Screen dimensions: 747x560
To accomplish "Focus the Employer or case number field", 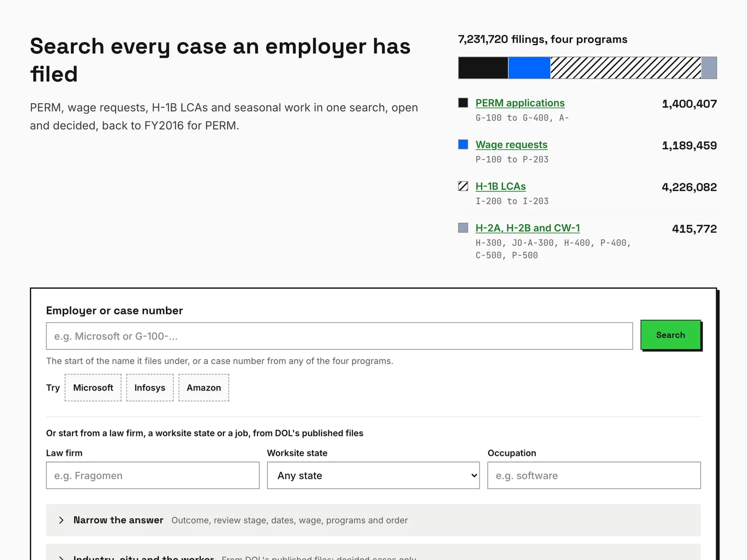I will [339, 336].
